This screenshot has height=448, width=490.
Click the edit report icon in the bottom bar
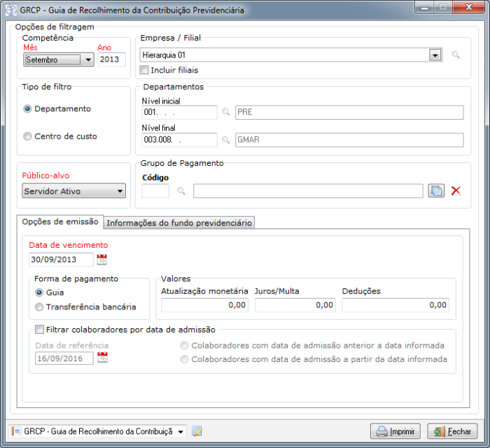point(197,431)
